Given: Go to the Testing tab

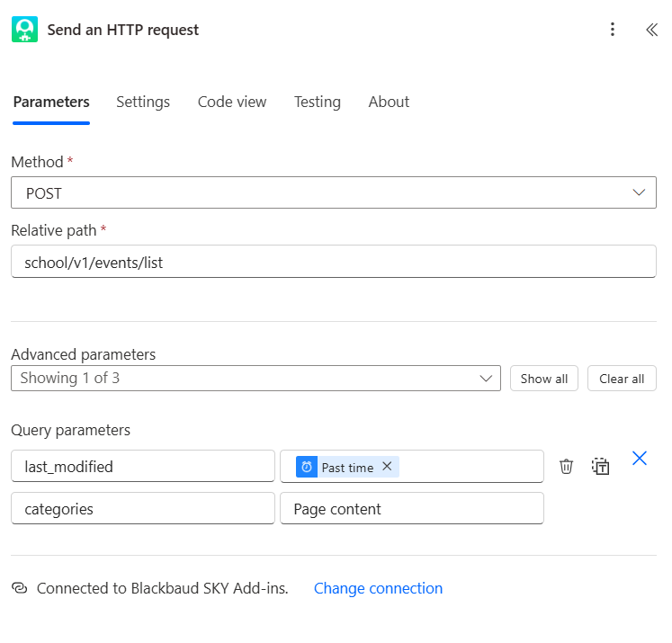Looking at the screenshot, I should [317, 102].
